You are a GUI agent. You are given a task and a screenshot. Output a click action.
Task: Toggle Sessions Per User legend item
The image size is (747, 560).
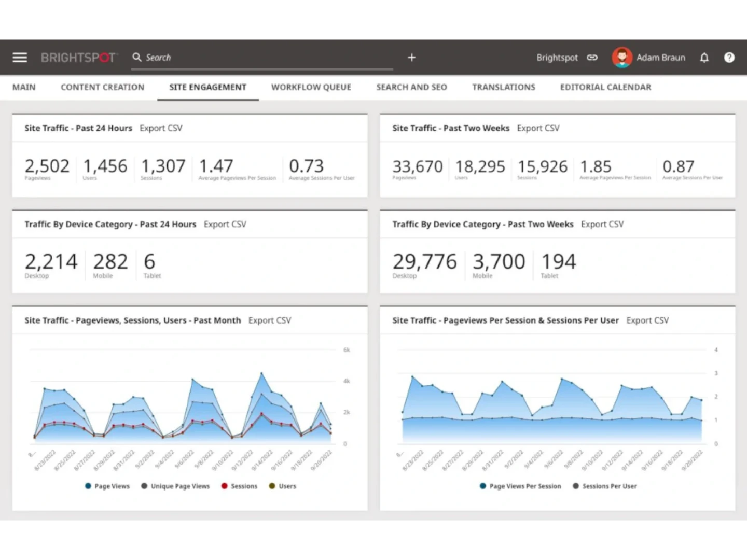[x=609, y=486]
